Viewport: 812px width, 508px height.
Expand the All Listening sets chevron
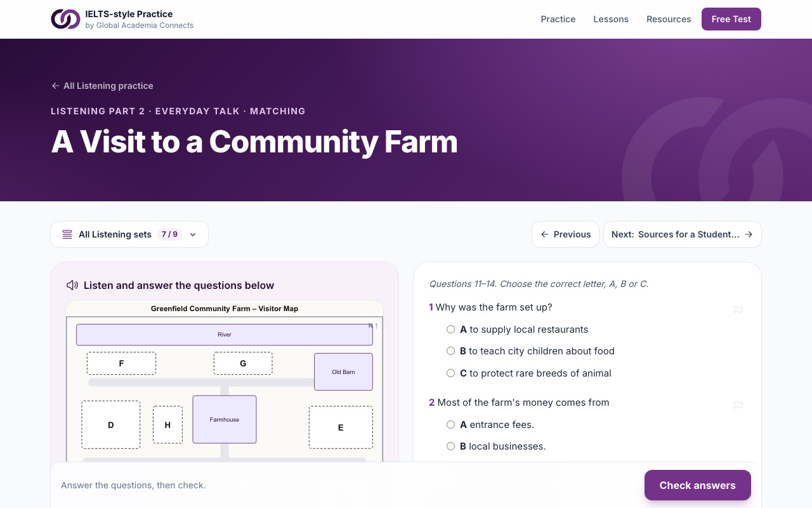(193, 234)
